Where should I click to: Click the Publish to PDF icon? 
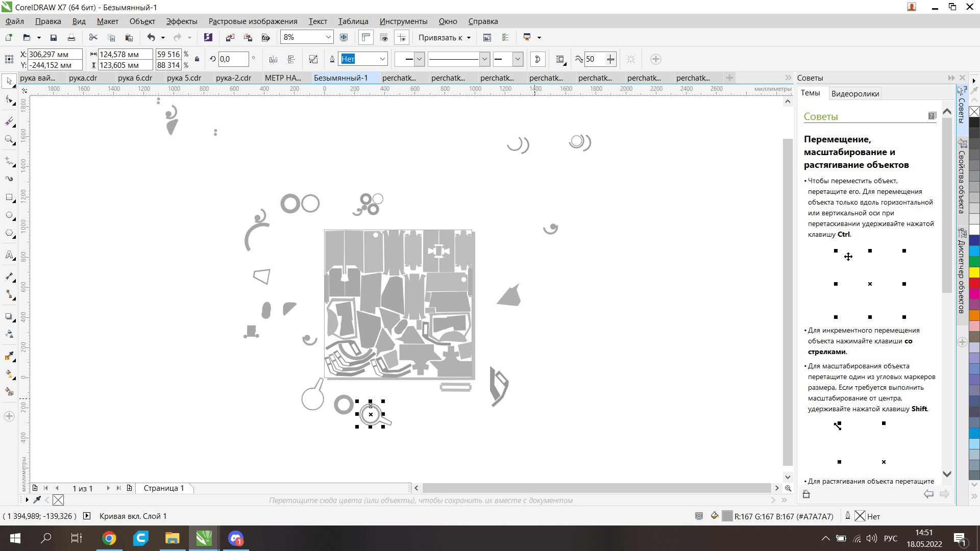pyautogui.click(x=265, y=37)
